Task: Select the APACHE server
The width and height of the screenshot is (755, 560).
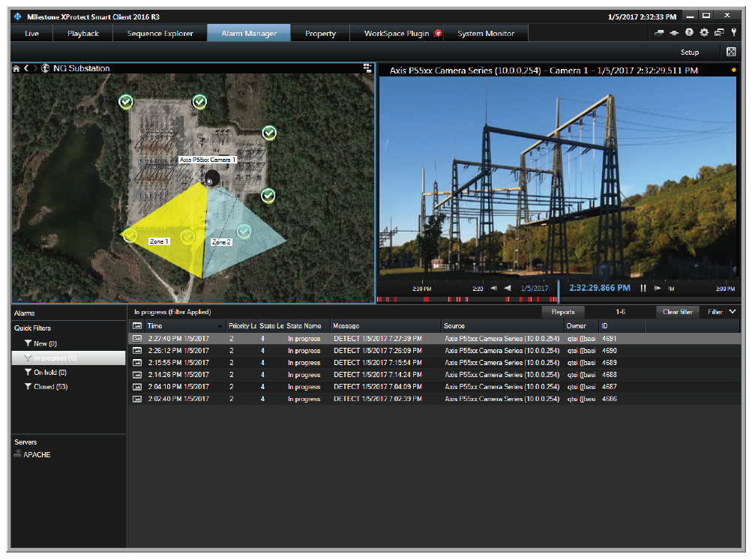Action: click(37, 454)
